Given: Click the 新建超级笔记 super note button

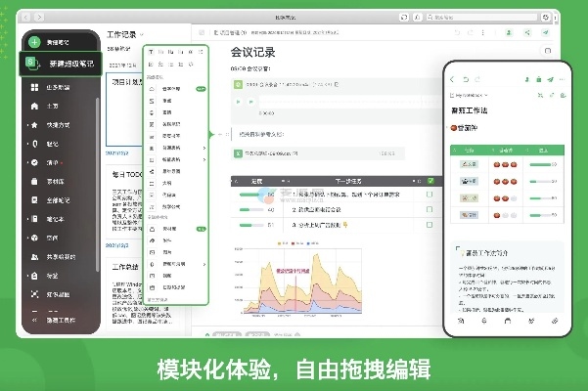Looking at the screenshot, I should (61, 65).
